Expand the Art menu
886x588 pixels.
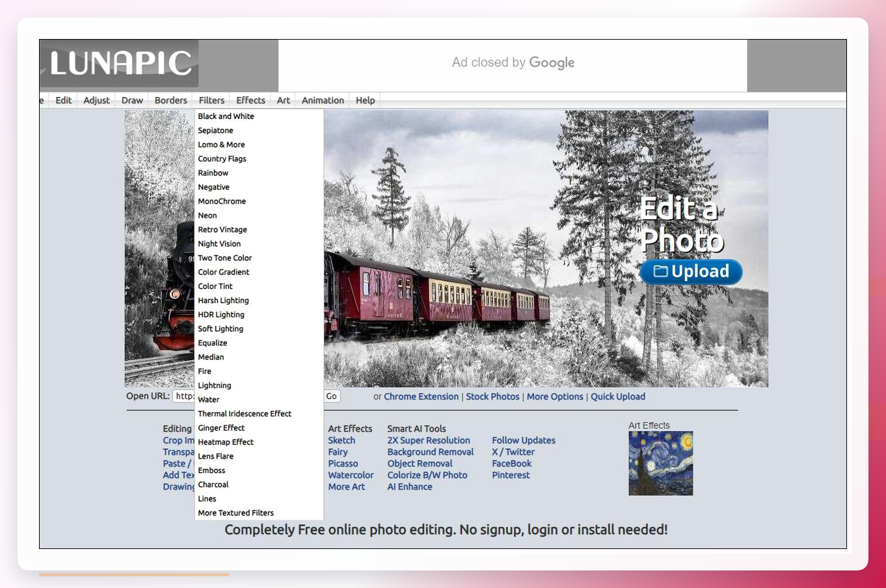[284, 100]
